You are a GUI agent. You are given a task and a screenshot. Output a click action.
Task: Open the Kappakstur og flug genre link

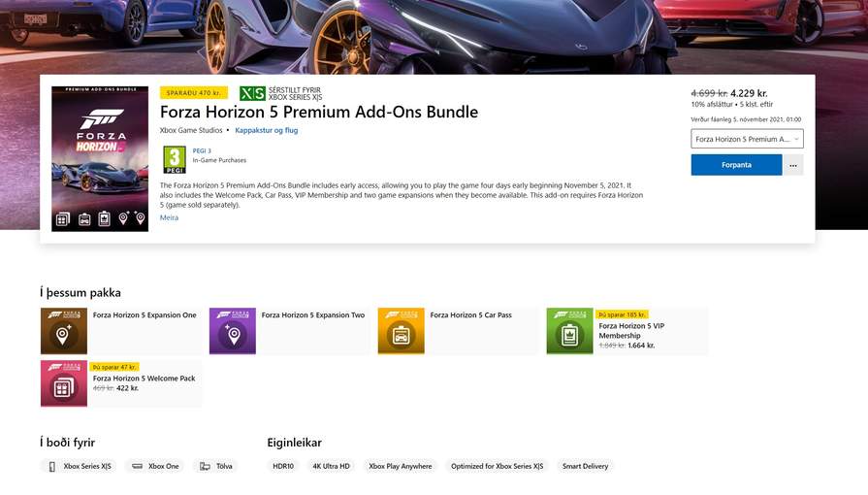pos(267,130)
